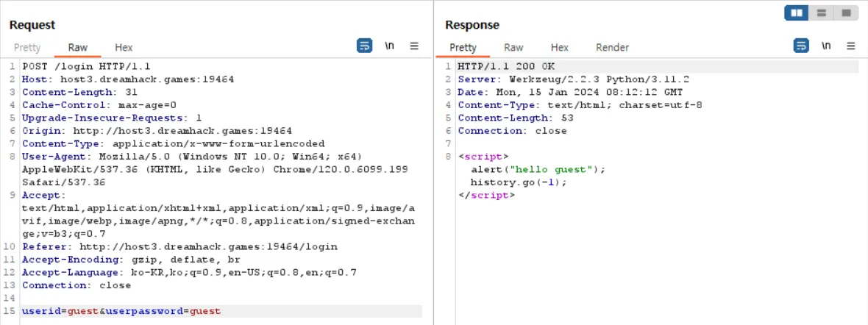Select side-by-side layout view
This screenshot has height=325, width=868.
pyautogui.click(x=797, y=12)
